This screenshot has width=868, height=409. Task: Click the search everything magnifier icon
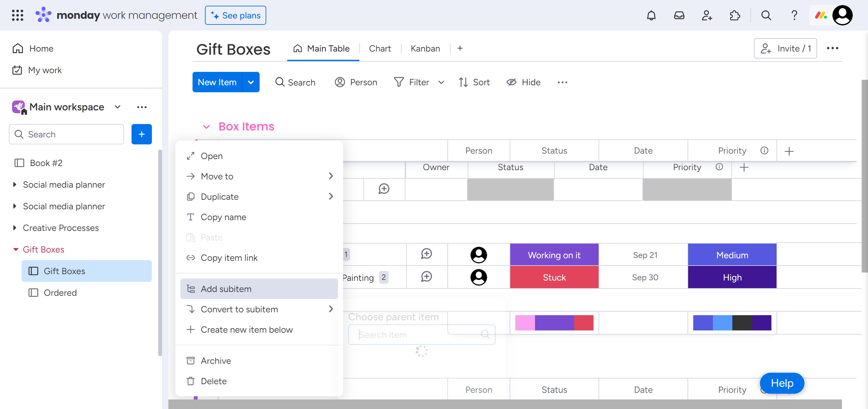[766, 16]
